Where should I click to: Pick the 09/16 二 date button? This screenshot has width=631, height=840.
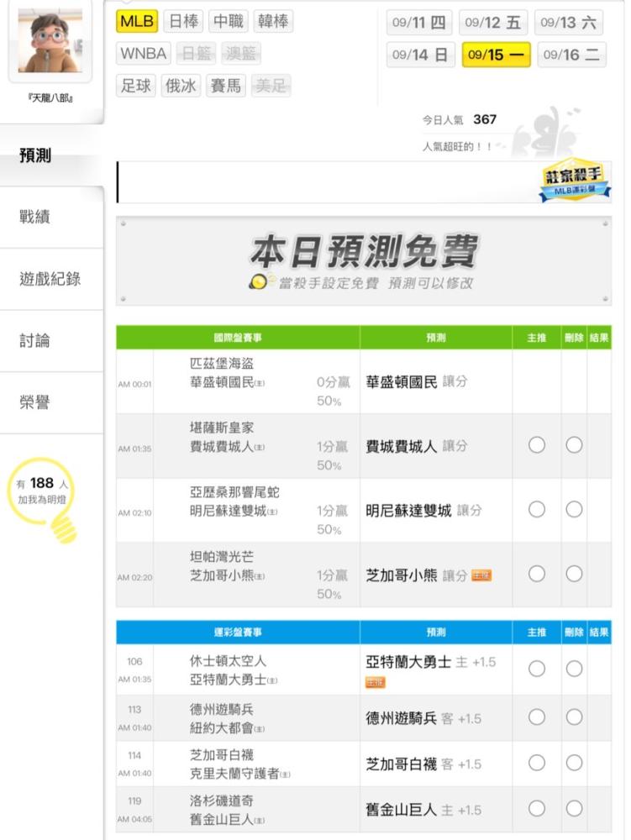(x=571, y=55)
